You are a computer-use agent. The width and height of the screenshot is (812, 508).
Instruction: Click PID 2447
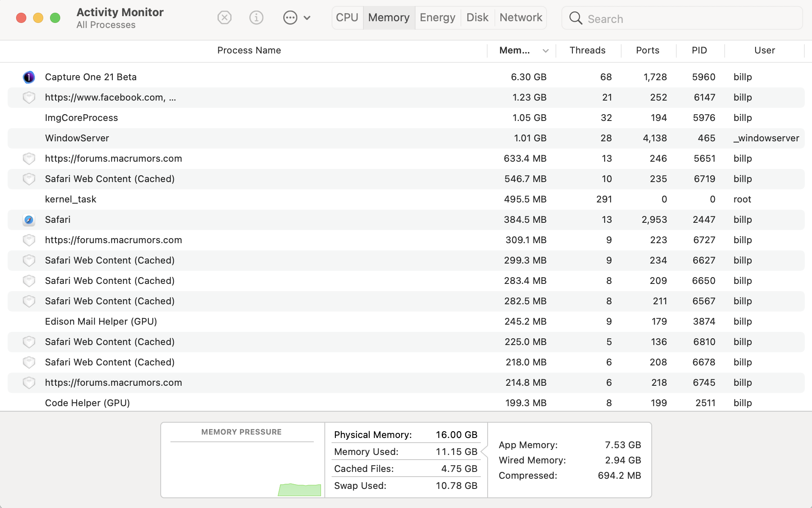[x=704, y=220]
